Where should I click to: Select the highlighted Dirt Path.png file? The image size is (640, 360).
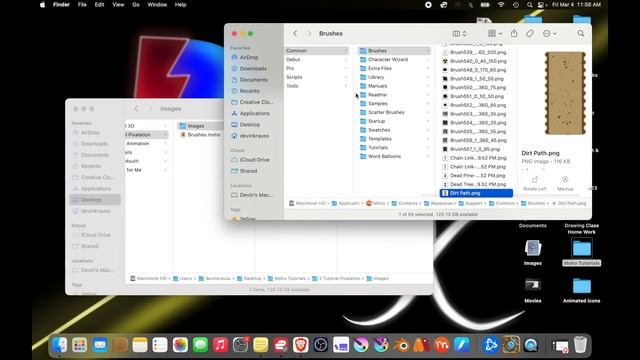(476, 193)
